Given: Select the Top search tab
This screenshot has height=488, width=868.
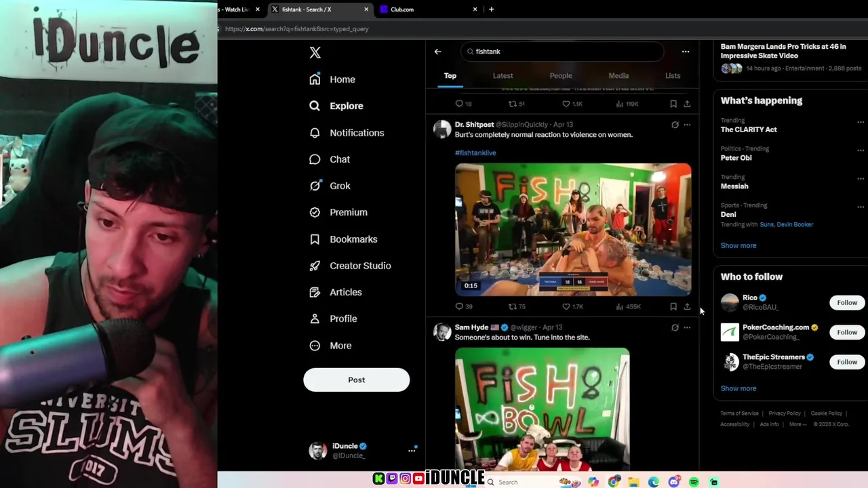Looking at the screenshot, I should click(450, 76).
